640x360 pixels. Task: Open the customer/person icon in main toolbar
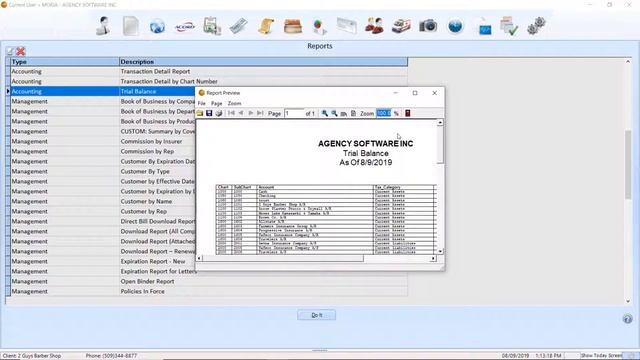(103, 26)
